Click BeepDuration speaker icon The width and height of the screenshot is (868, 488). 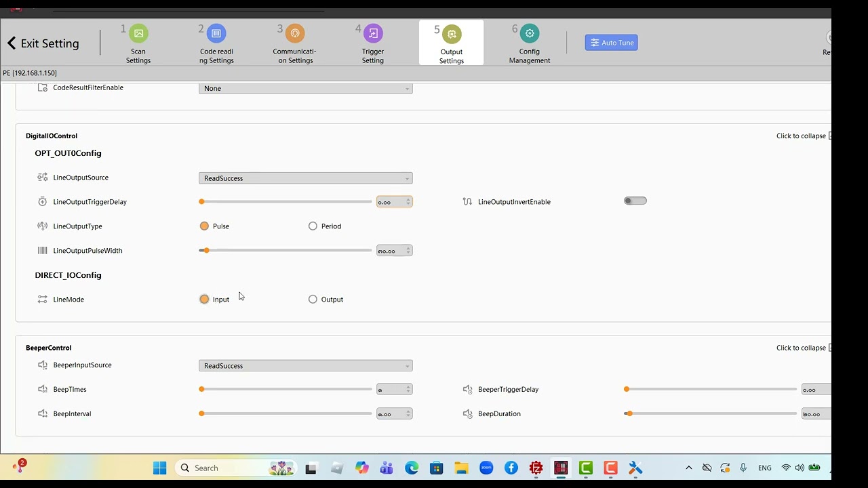click(x=467, y=414)
